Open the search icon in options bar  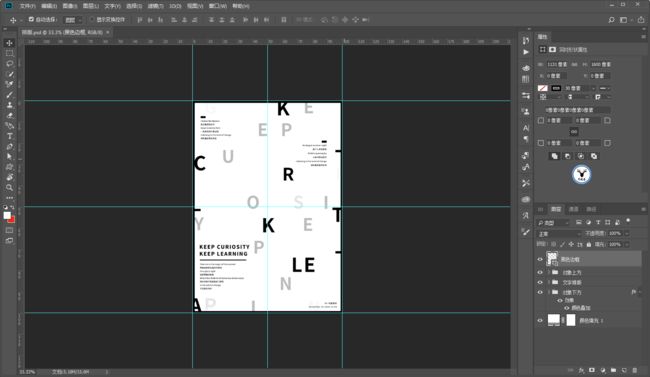[x=611, y=20]
